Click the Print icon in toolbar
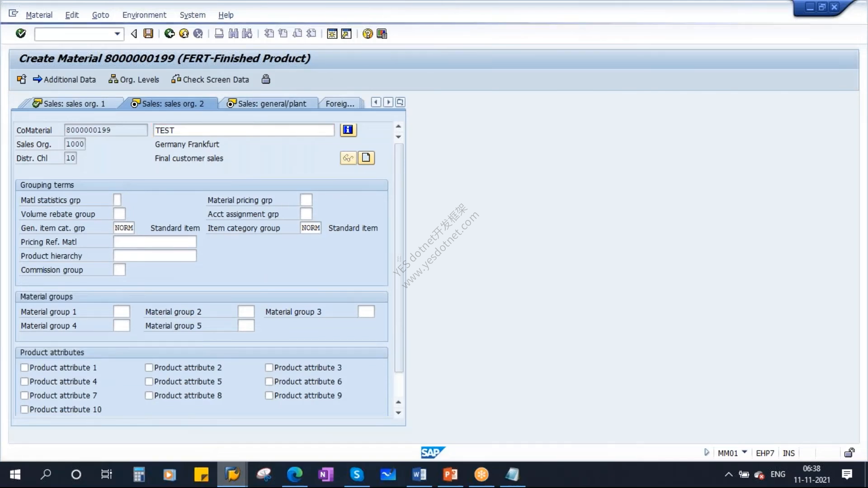Image resolution: width=868 pixels, height=488 pixels. click(219, 33)
